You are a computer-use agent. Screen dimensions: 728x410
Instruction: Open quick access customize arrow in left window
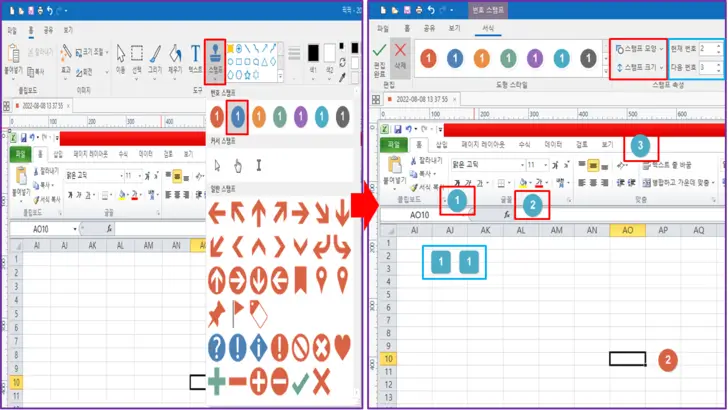coord(66,10)
